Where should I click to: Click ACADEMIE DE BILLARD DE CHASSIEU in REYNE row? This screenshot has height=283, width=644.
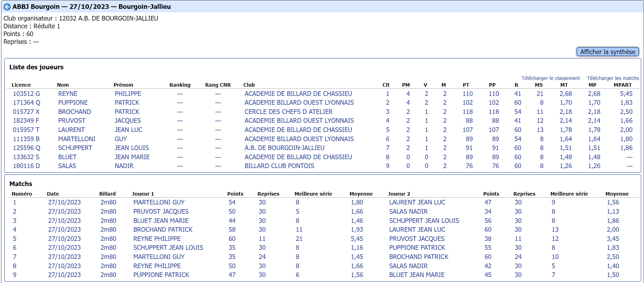tap(298, 94)
